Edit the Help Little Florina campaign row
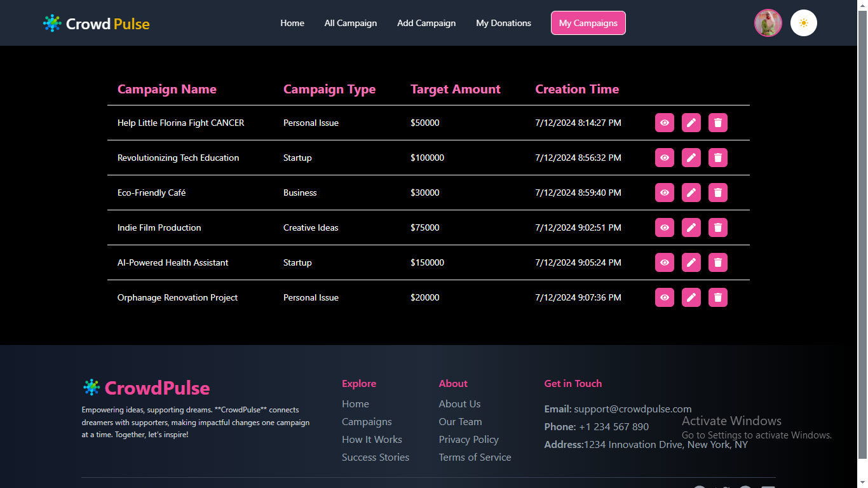 (691, 123)
